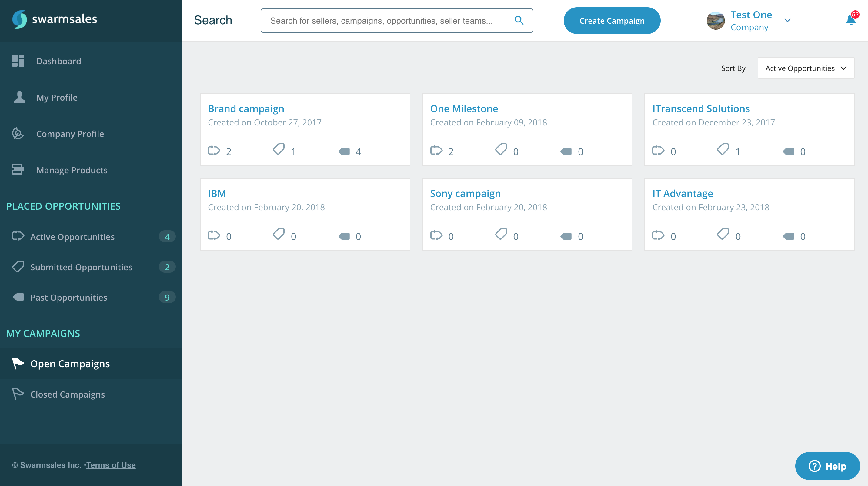Click the notification bell icon
This screenshot has height=486, width=868.
click(x=850, y=20)
